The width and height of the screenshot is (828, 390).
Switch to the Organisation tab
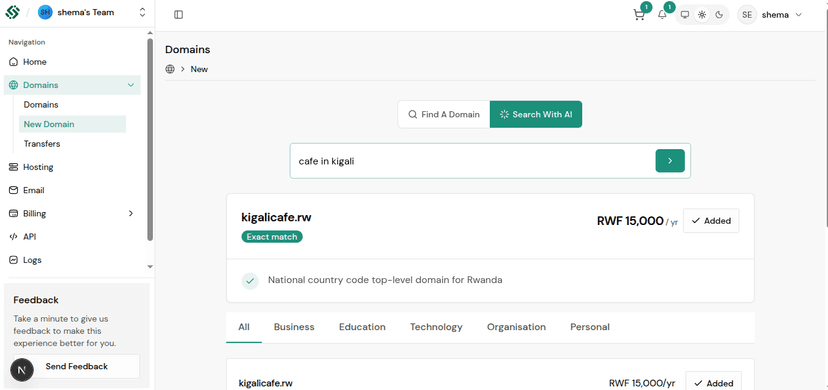point(516,327)
